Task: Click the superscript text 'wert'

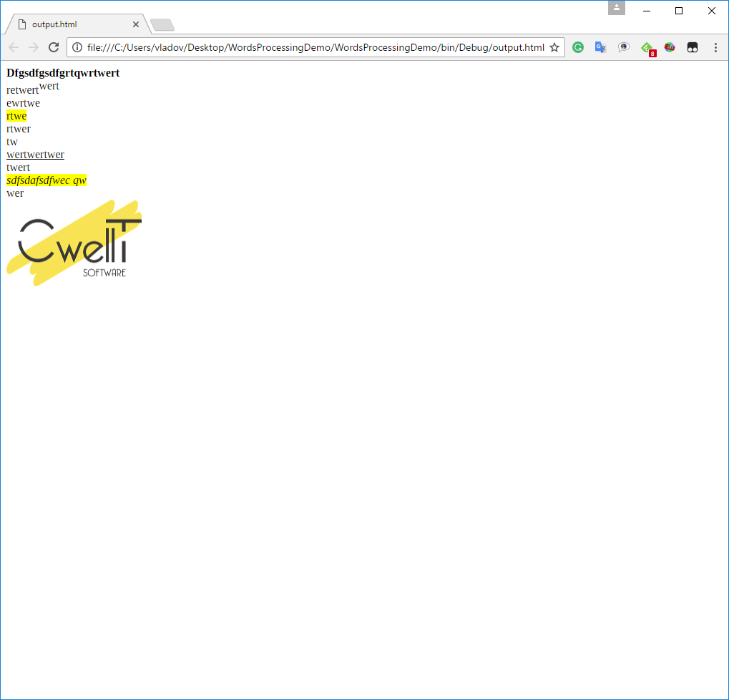Action: point(49,86)
